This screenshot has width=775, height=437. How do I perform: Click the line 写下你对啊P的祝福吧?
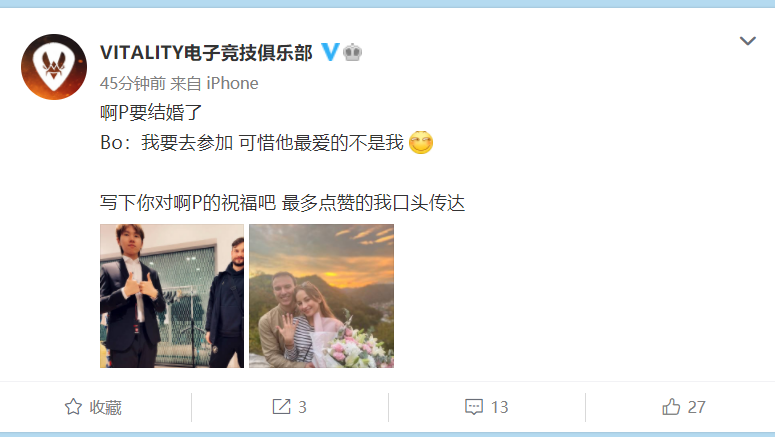coord(188,203)
